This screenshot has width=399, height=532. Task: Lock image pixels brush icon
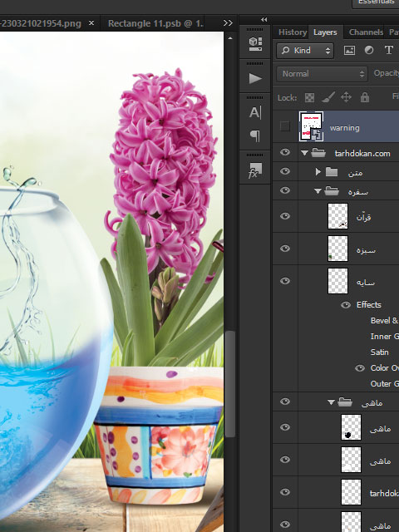[x=328, y=97]
